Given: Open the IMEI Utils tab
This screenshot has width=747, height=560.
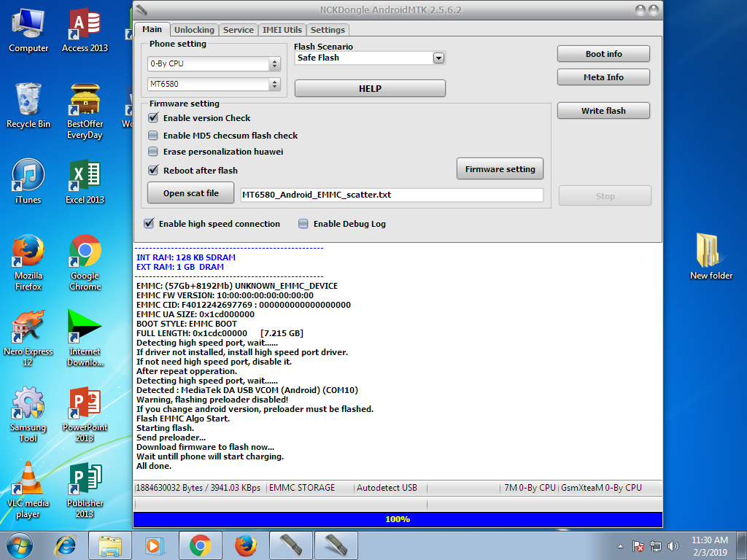Looking at the screenshot, I should [x=282, y=29].
